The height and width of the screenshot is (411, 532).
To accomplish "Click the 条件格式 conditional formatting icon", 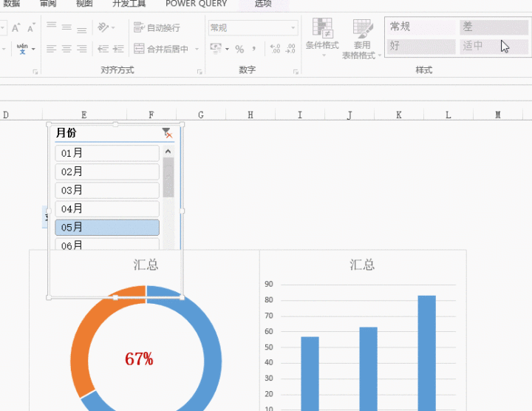I will [322, 30].
